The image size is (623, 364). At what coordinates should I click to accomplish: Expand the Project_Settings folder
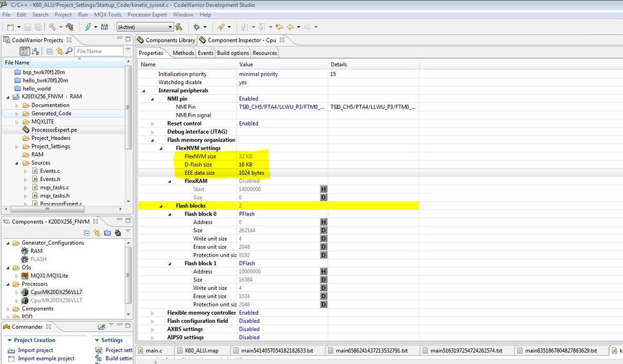click(17, 147)
